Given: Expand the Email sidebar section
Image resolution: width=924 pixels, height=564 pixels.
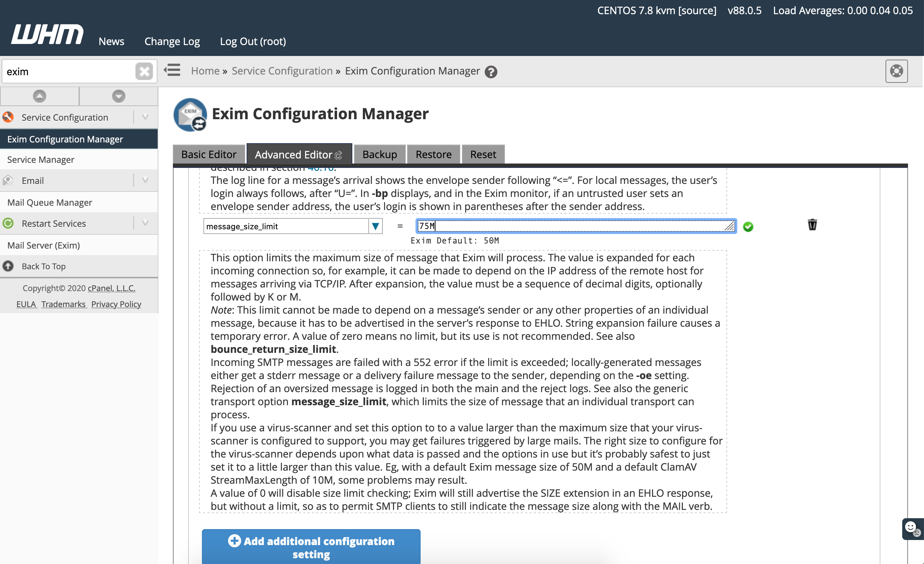Looking at the screenshot, I should (146, 180).
